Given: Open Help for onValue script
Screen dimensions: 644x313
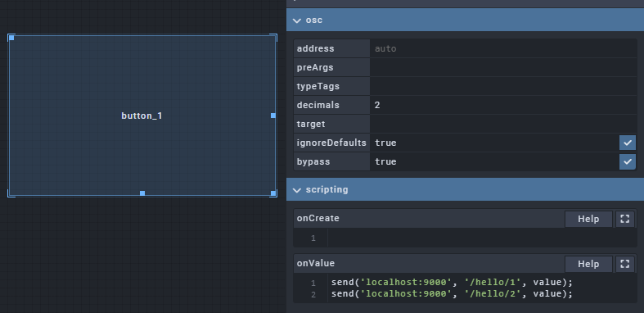Looking at the screenshot, I should pyautogui.click(x=588, y=264).
